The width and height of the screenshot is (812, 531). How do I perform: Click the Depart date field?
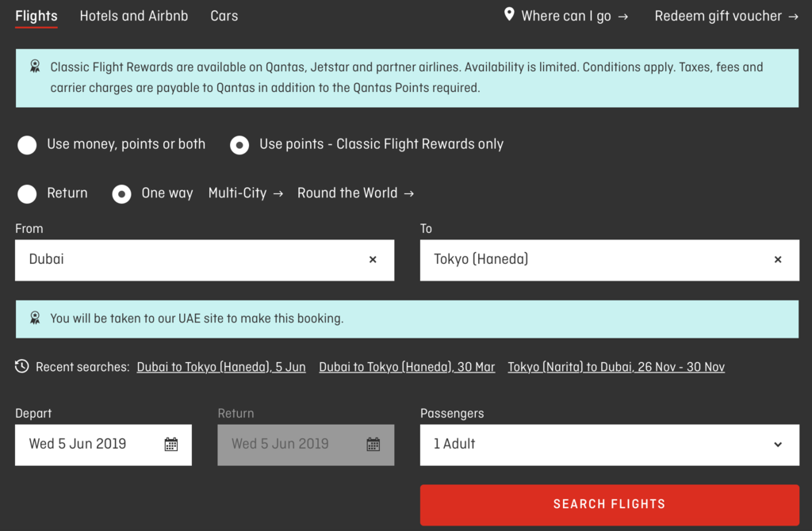(103, 445)
